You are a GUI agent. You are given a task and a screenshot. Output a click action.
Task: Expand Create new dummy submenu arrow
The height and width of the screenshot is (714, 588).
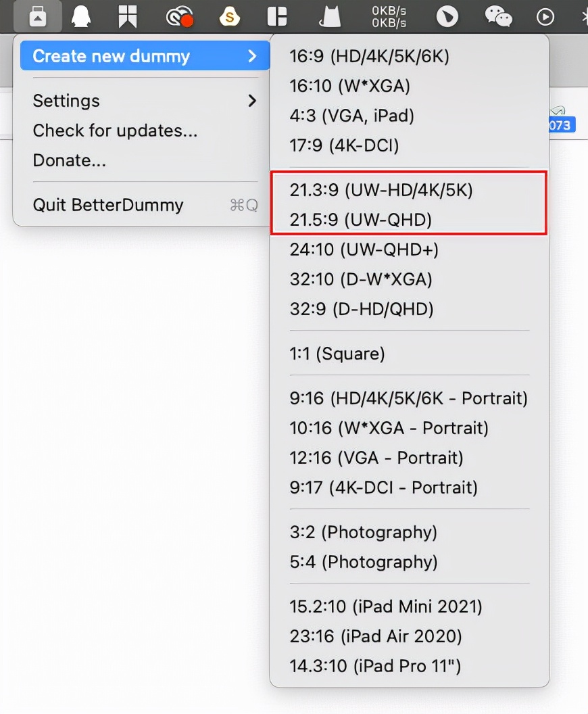point(252,56)
